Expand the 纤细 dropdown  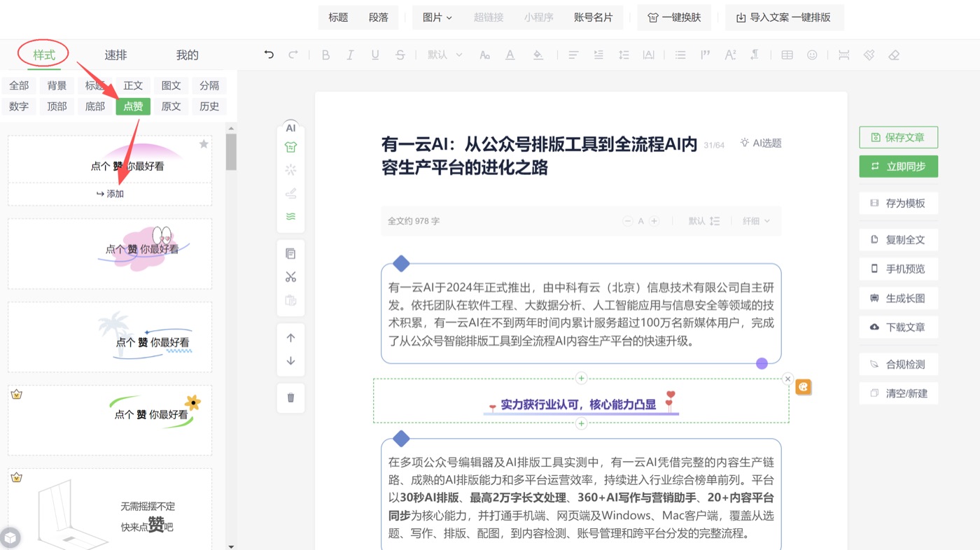[x=756, y=221]
